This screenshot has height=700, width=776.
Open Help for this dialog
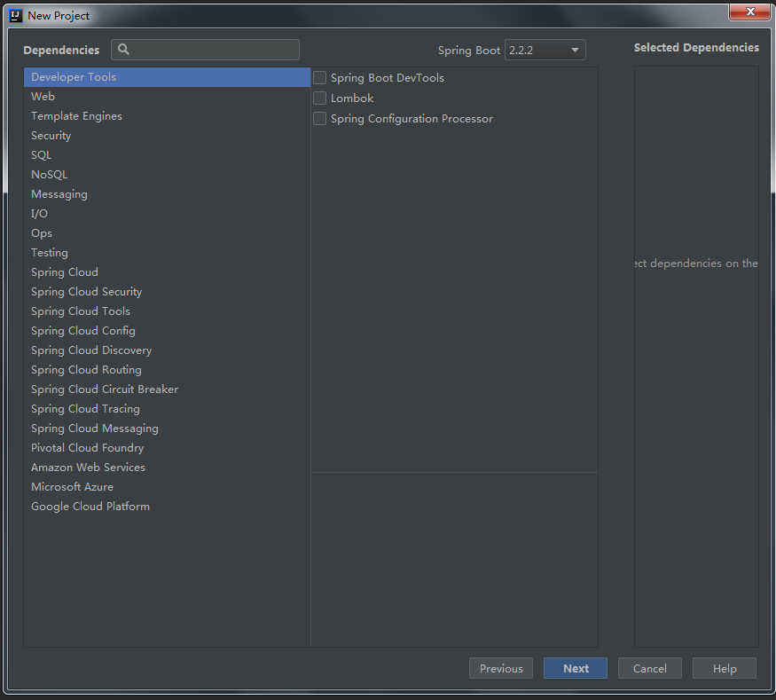[x=725, y=668]
